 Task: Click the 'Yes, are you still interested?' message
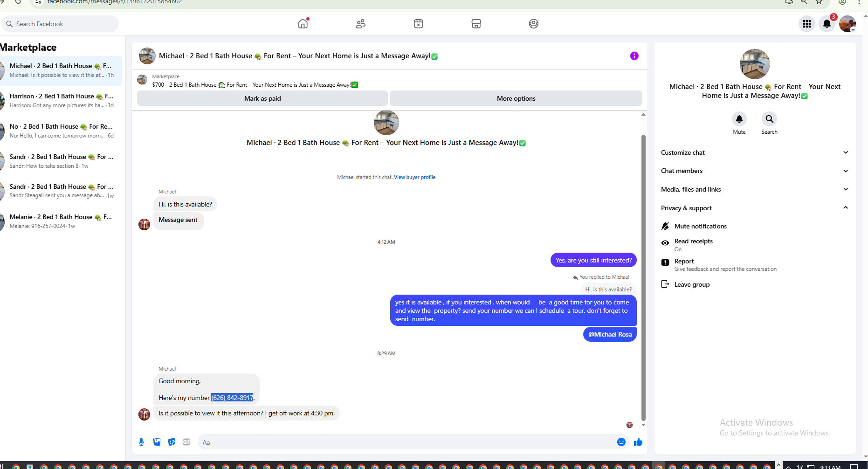point(593,260)
